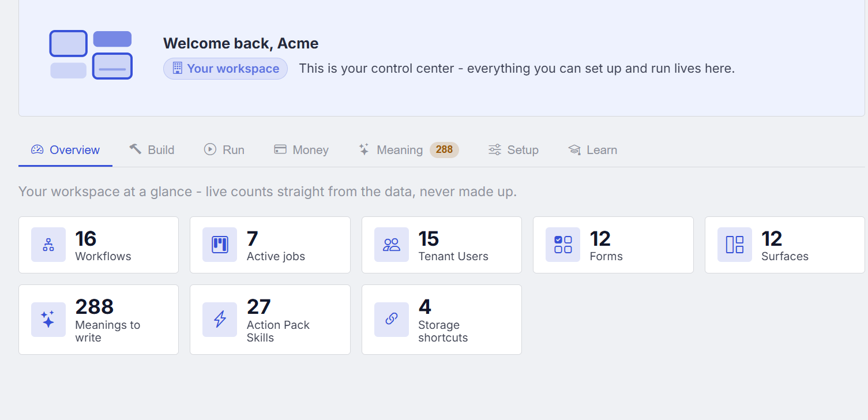Select the Meaning tab
Viewport: 868px width, 420px height.
click(x=408, y=150)
